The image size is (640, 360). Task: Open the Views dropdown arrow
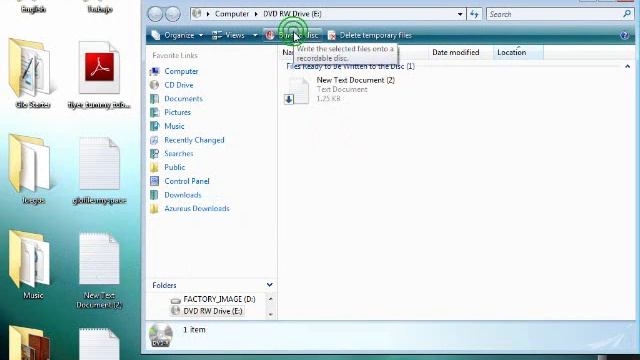click(x=255, y=36)
